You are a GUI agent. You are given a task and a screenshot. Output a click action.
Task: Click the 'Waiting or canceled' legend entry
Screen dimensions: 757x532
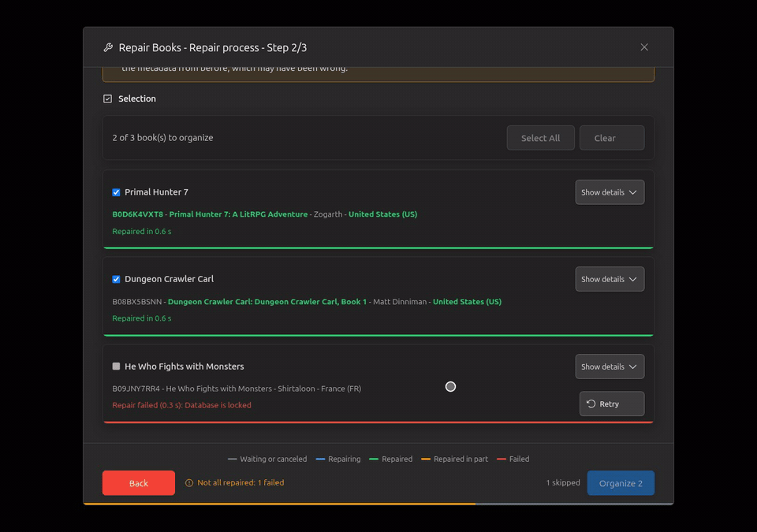(x=267, y=459)
